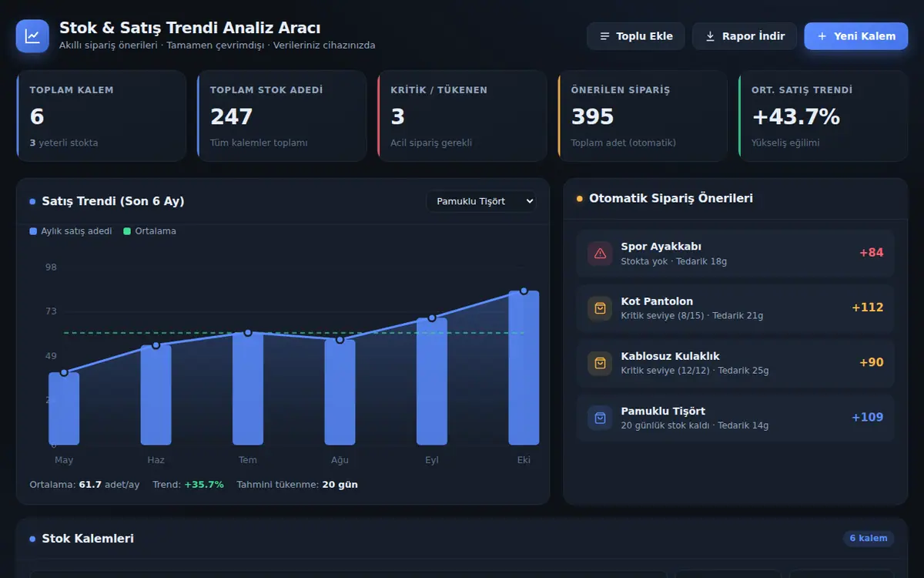Screen dimensions: 924x578
Task: Click the "Stokta yok · Tedarik 18g" status text
Action: (x=674, y=261)
